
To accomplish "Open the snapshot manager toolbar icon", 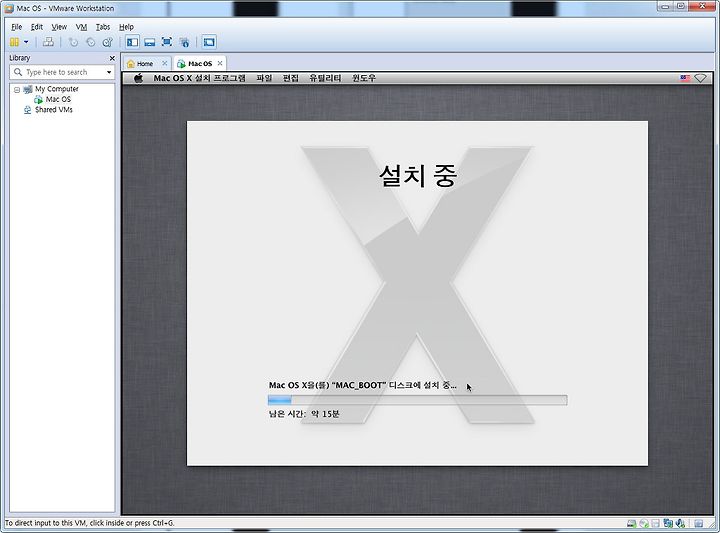I will pos(107,42).
